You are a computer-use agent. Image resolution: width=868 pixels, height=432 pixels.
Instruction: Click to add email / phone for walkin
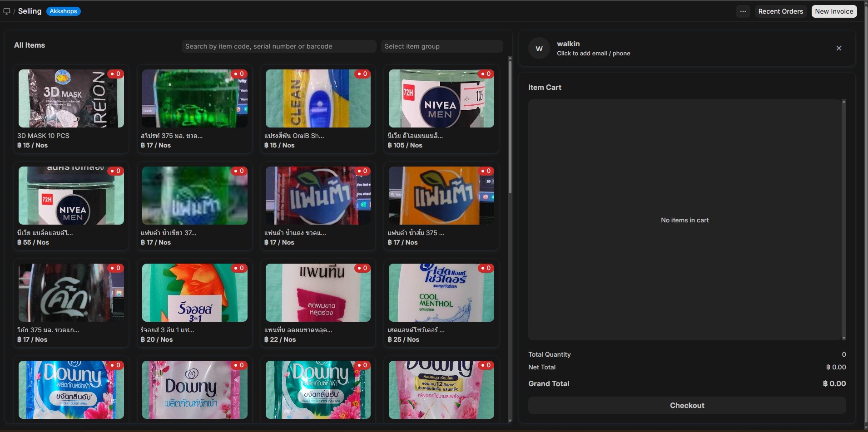point(593,54)
